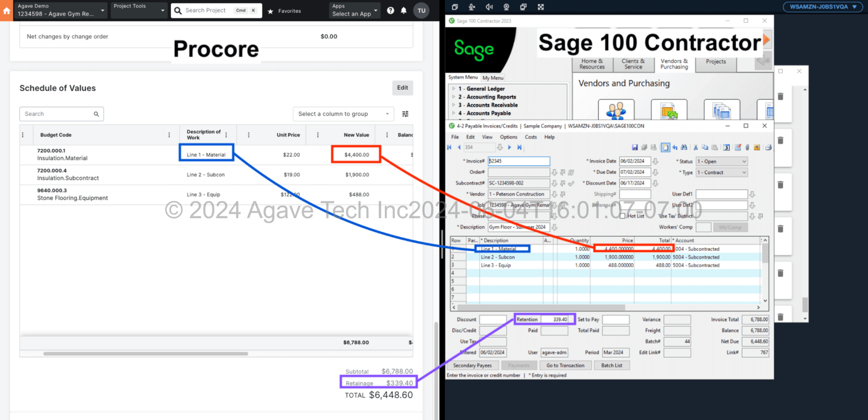Image resolution: width=868 pixels, height=420 pixels.
Task: Open Description of Work column options menu
Action: (x=226, y=135)
